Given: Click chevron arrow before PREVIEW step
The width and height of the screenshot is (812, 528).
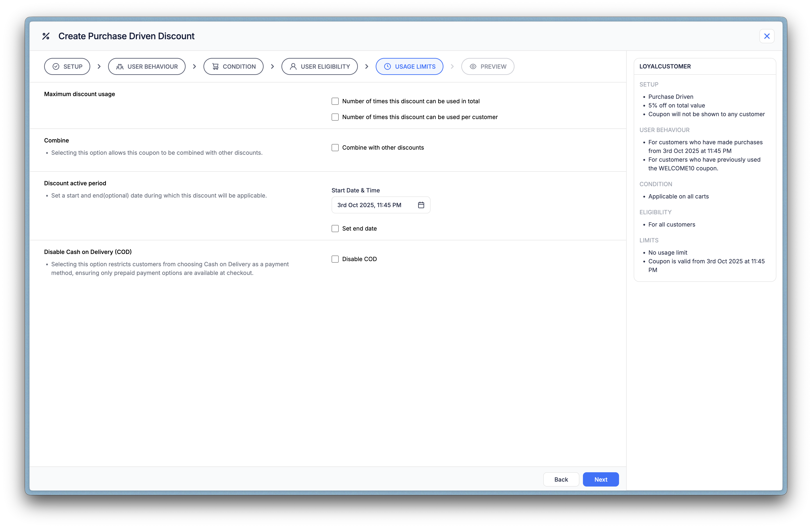Looking at the screenshot, I should click(452, 66).
